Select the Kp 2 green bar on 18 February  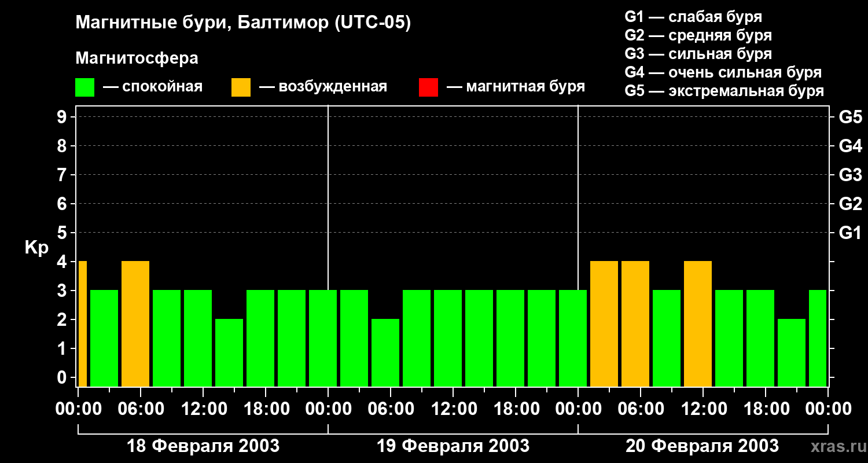229,352
